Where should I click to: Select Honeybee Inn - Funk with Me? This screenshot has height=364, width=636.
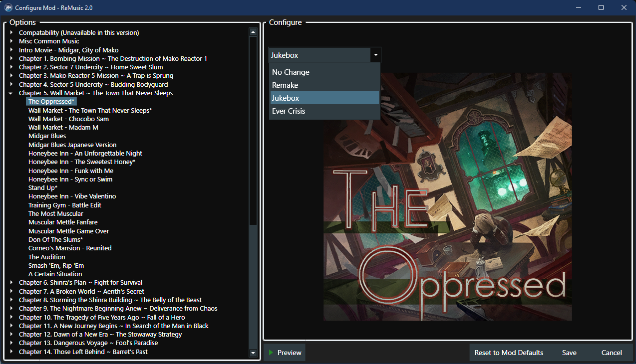71,171
